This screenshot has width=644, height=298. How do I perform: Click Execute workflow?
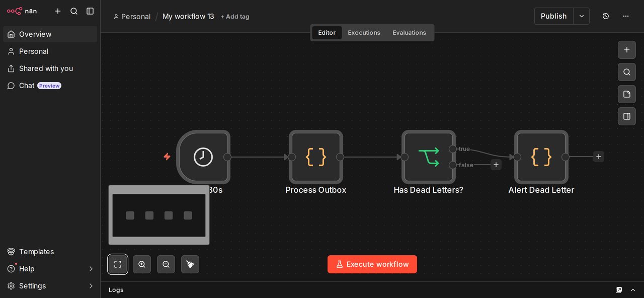[x=372, y=264]
